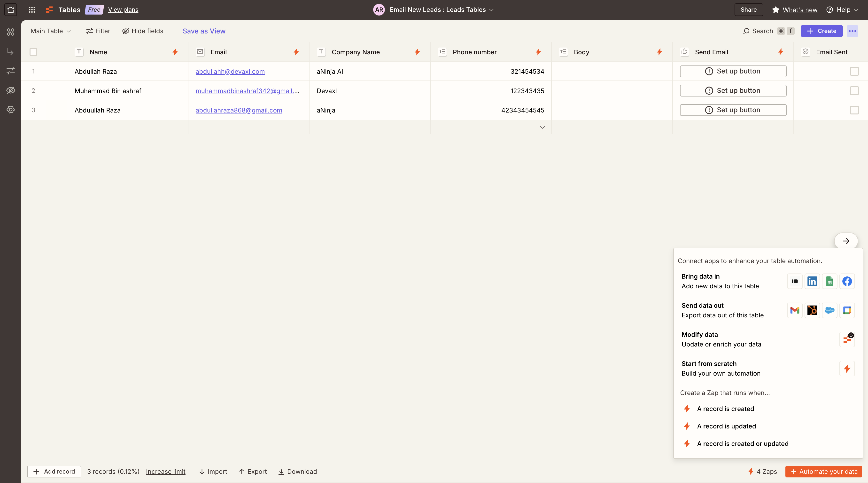
Task: Tick the select-all records checkbox in header
Action: tap(33, 52)
